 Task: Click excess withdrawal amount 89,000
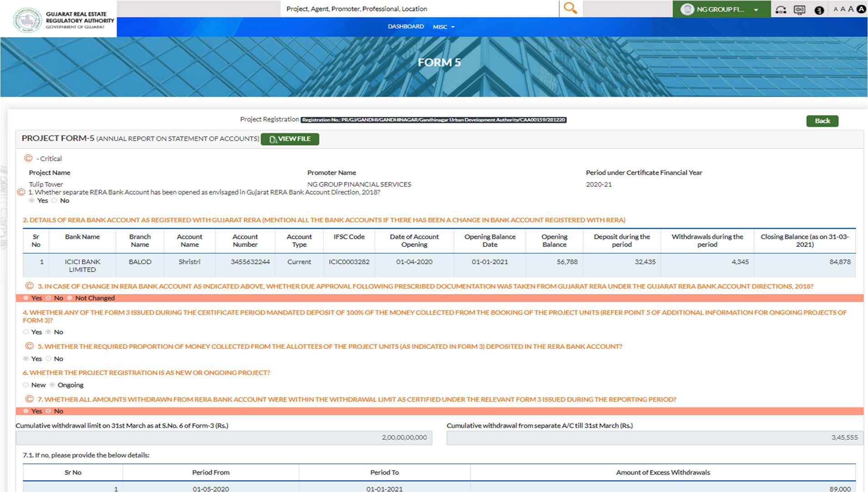840,489
